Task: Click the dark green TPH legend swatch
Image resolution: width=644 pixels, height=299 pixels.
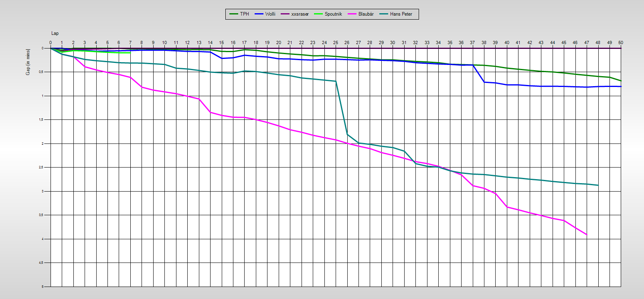Action: (234, 14)
